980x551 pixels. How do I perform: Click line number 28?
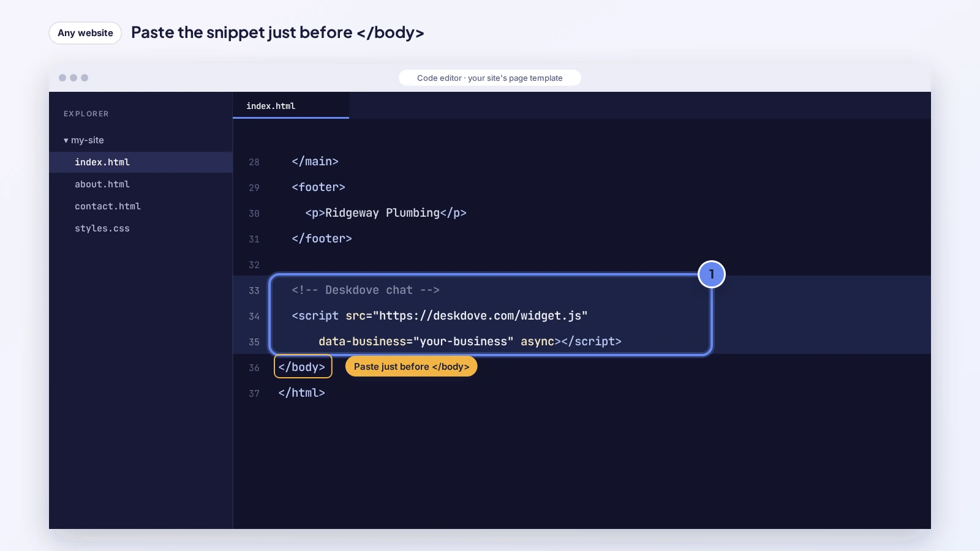tap(254, 162)
